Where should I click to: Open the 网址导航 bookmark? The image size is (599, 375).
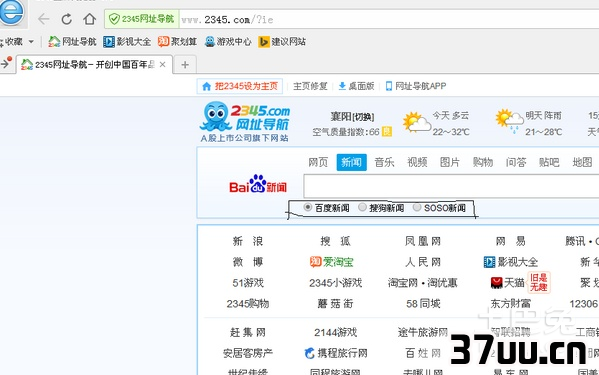pos(72,42)
